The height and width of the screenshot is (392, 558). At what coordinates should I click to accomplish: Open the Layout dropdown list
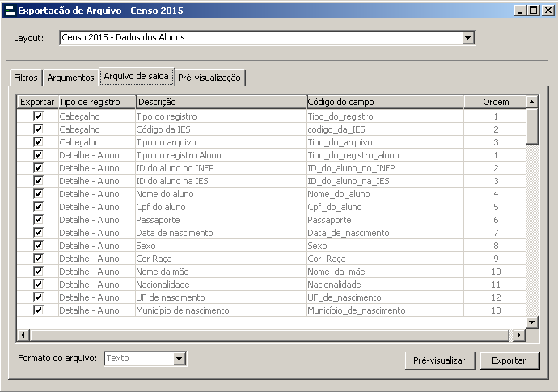click(467, 38)
